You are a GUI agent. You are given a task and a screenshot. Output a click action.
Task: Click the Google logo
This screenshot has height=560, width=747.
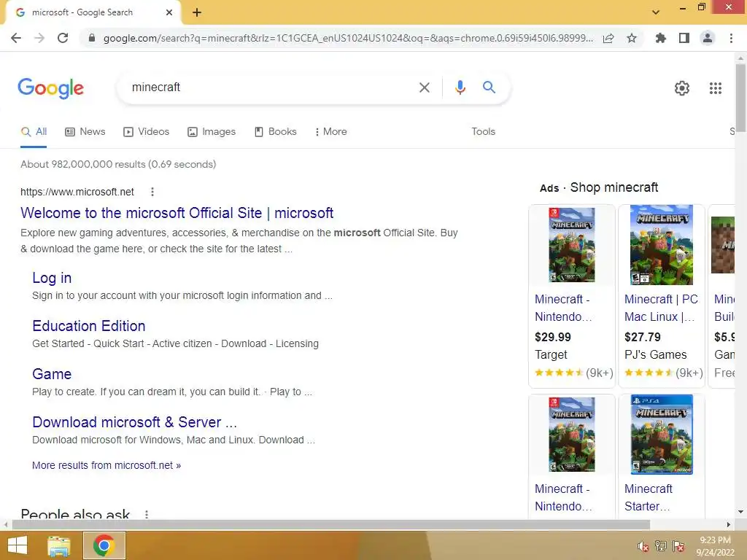coord(50,88)
